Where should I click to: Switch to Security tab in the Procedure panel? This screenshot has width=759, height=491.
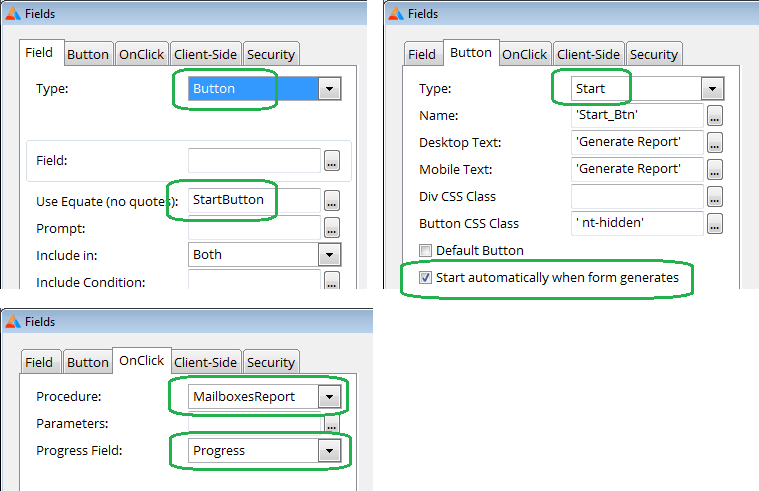tap(271, 362)
